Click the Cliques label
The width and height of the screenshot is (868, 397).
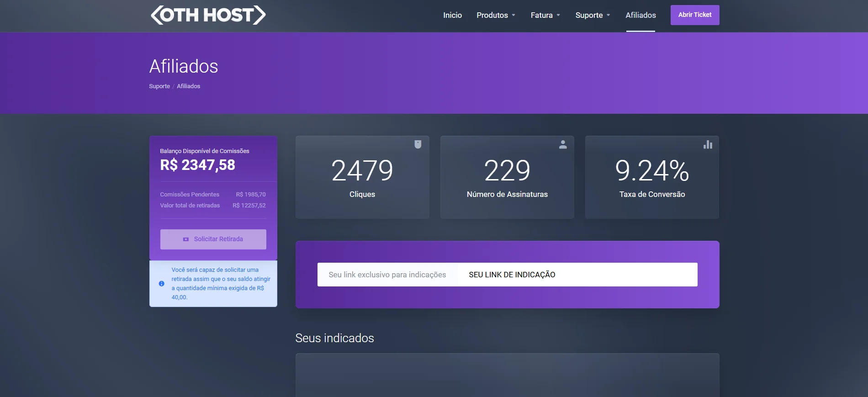pos(362,194)
